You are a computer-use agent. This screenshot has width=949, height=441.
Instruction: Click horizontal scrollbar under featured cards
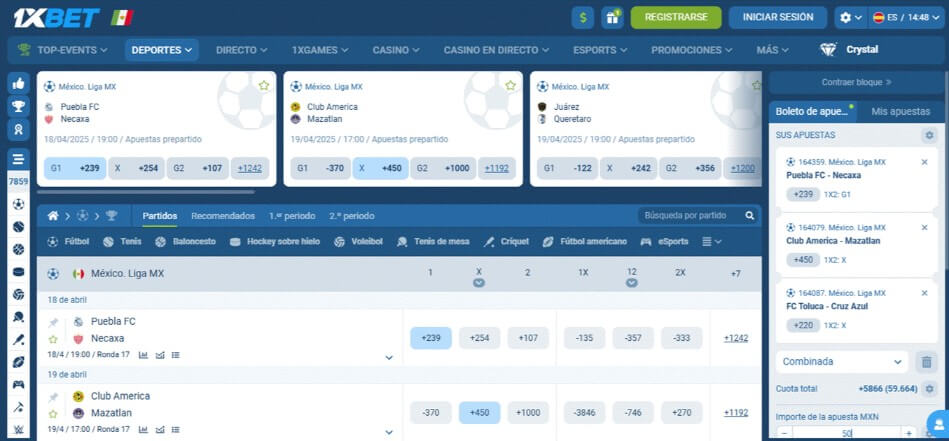click(145, 192)
